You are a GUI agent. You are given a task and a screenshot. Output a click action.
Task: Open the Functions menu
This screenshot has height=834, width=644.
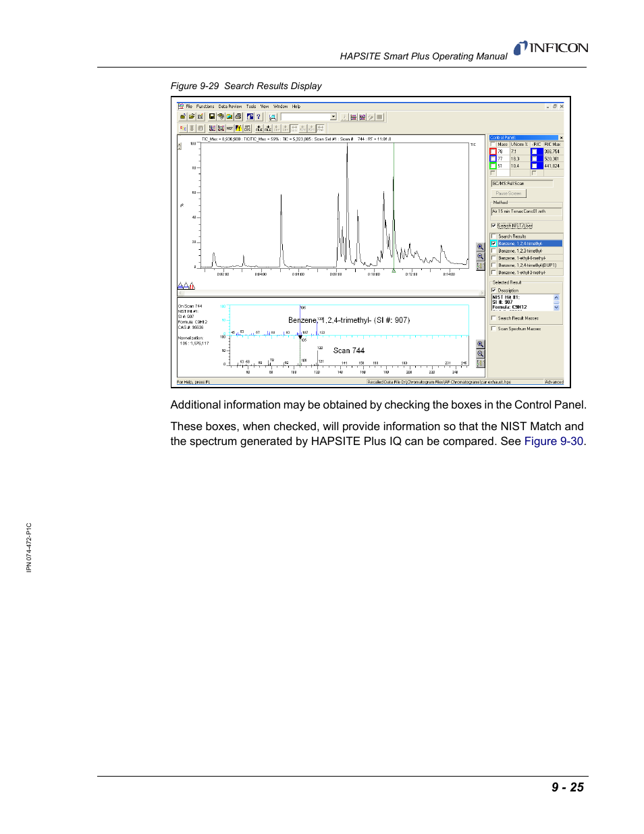205,106
